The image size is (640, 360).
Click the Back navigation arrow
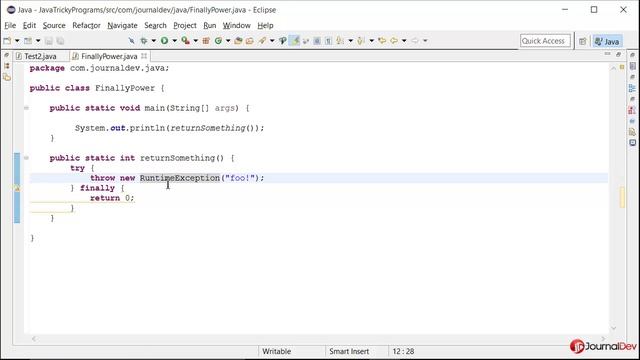pos(394,41)
